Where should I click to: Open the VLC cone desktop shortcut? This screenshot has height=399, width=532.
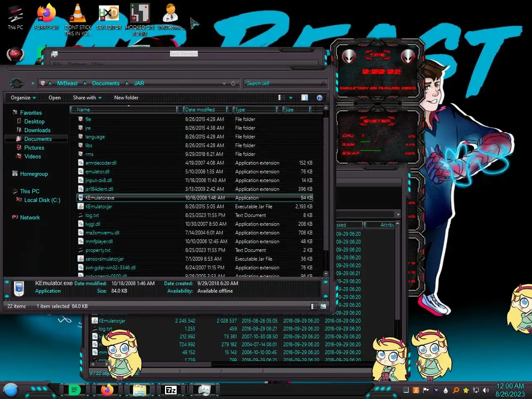coord(78,20)
